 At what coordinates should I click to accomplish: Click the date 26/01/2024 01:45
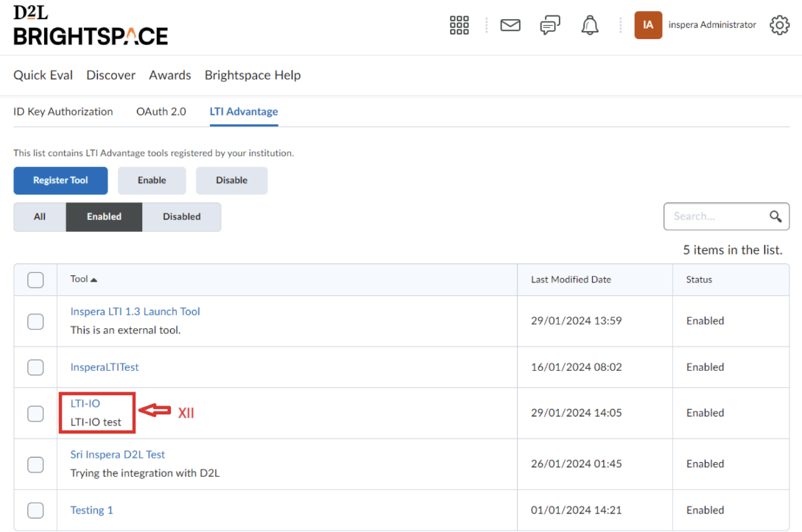tap(576, 464)
